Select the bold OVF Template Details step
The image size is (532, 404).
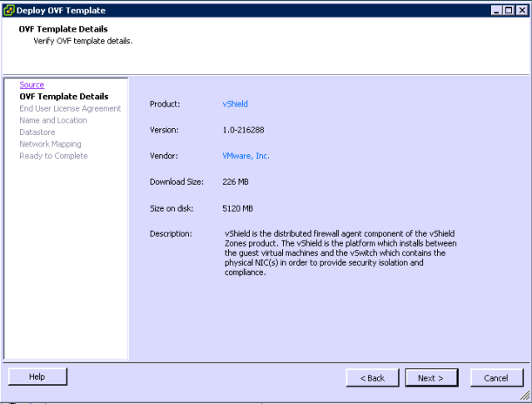point(63,97)
